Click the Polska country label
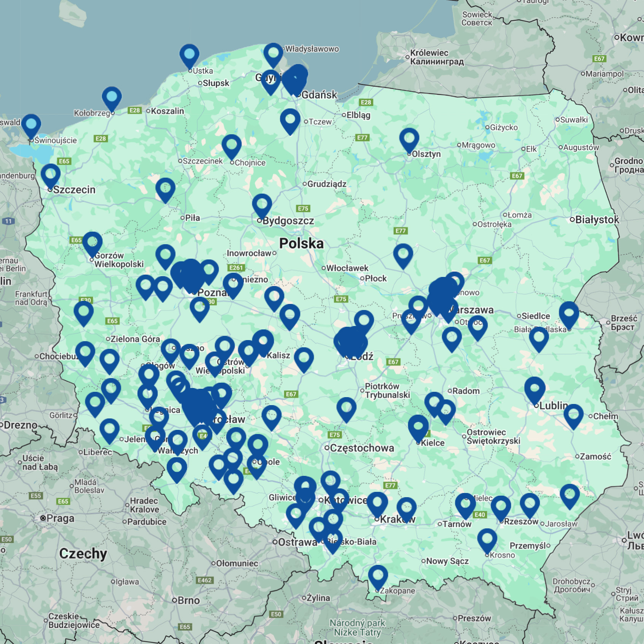The height and width of the screenshot is (644, 644). click(x=302, y=243)
